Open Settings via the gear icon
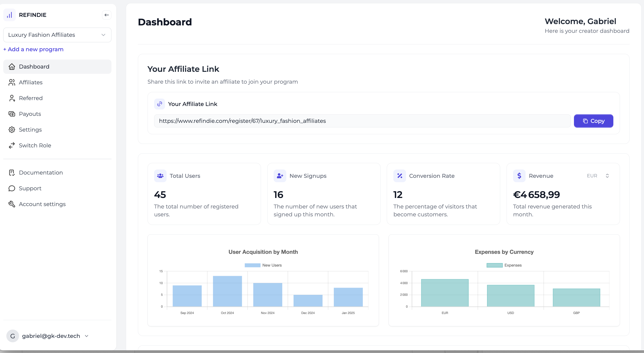Screen dimensions: 644x353 pyautogui.click(x=12, y=130)
